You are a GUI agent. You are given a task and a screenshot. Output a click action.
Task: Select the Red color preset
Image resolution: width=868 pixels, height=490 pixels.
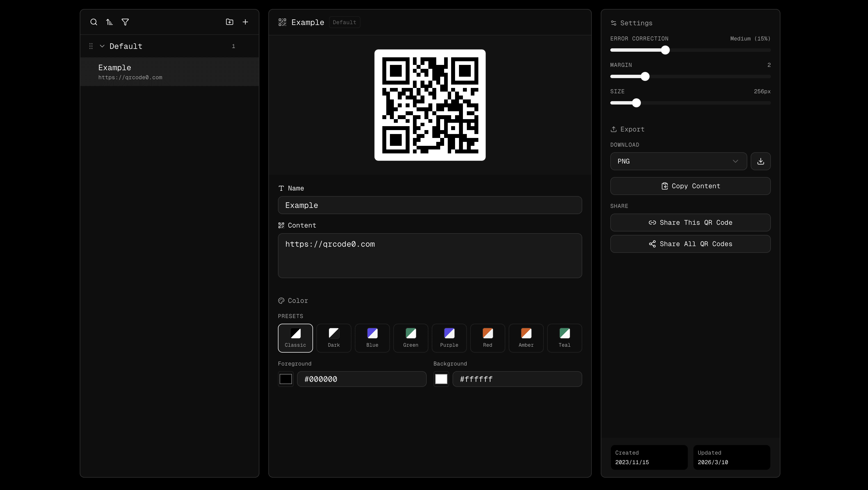488,338
